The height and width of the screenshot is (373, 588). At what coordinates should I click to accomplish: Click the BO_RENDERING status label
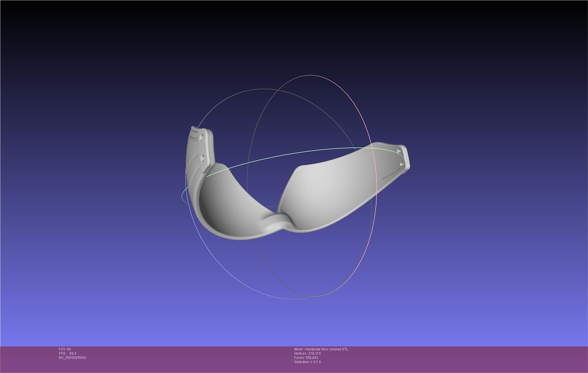72,358
